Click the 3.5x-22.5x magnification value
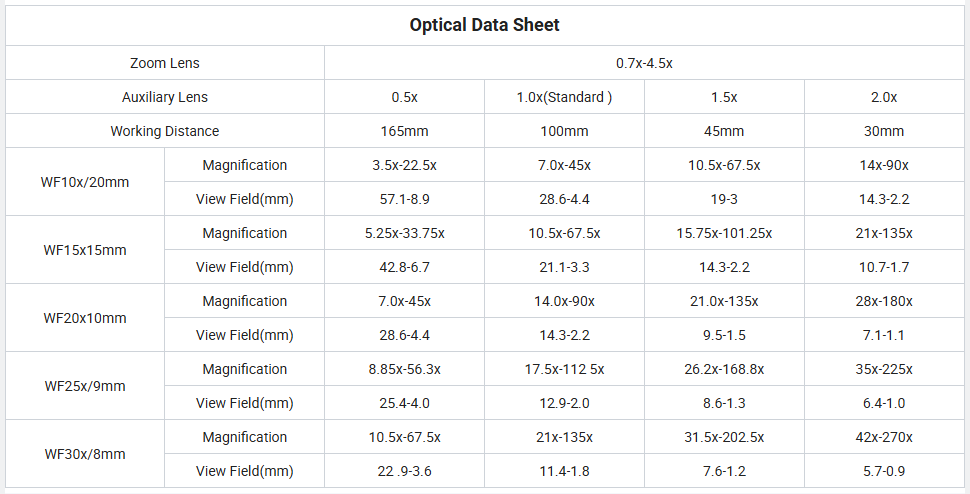The image size is (970, 494). (404, 165)
